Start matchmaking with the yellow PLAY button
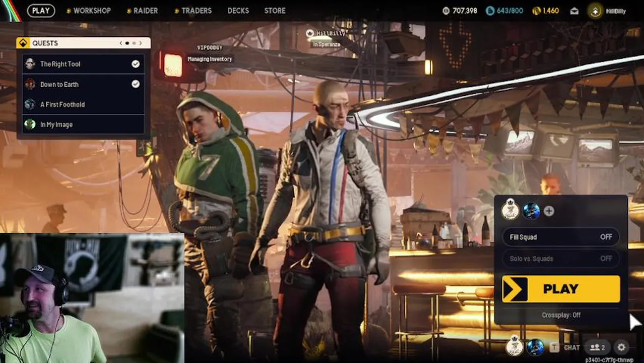 [561, 289]
